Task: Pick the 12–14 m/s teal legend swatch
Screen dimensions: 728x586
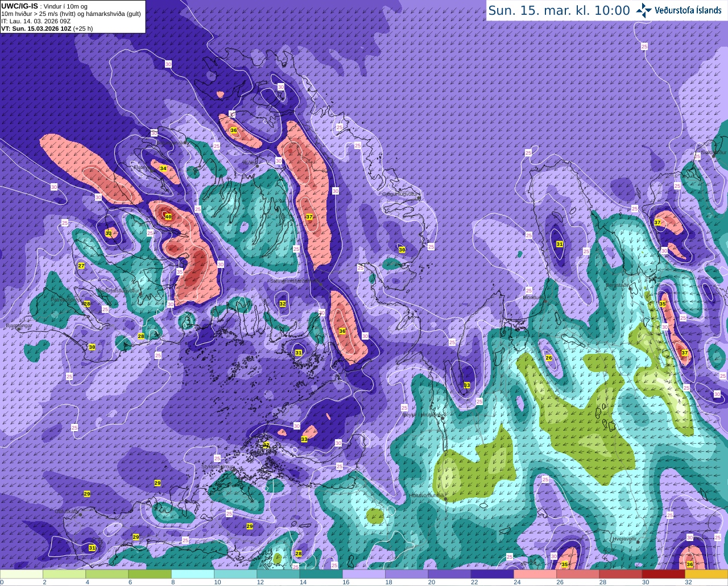Action: pyautogui.click(x=278, y=574)
